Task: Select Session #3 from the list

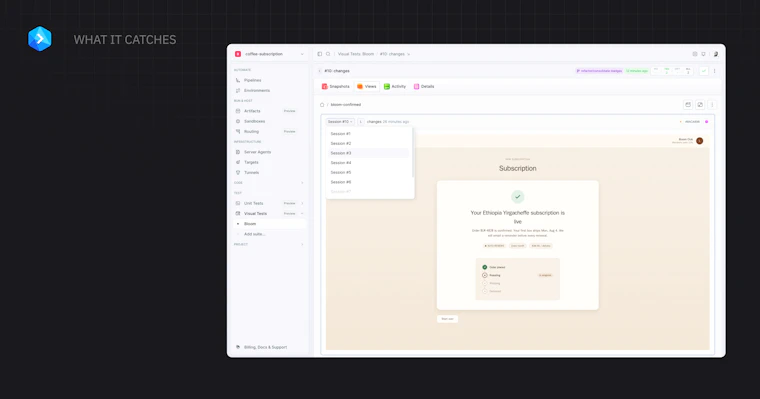Action: pyautogui.click(x=368, y=153)
